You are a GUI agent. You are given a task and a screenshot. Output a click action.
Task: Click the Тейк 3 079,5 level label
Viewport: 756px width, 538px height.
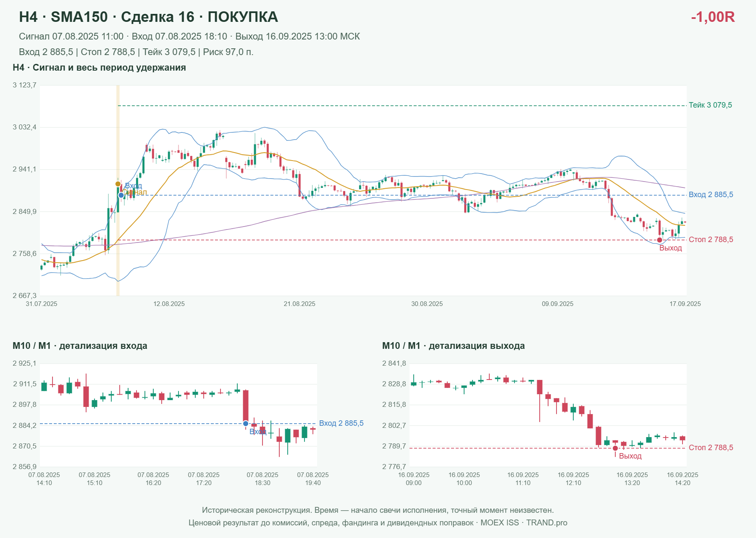710,105
